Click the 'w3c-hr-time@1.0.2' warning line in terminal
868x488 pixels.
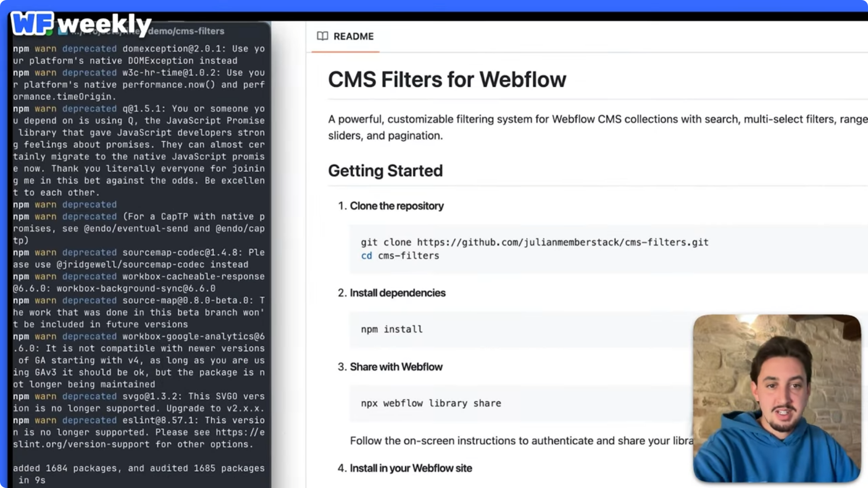139,85
